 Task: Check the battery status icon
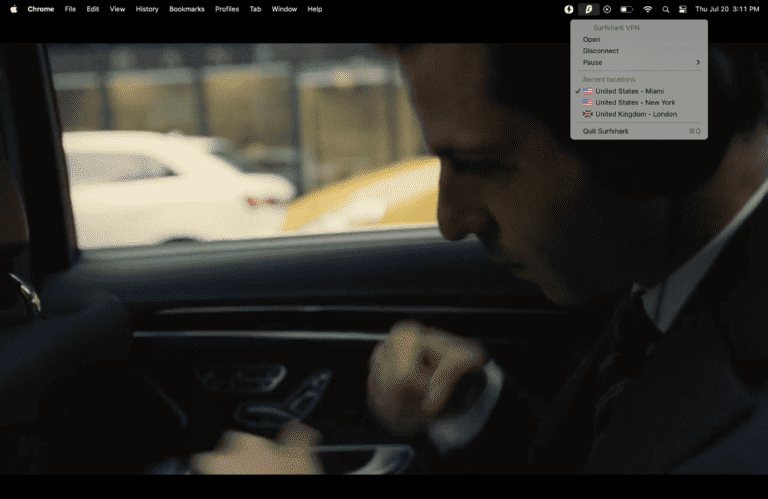[626, 9]
